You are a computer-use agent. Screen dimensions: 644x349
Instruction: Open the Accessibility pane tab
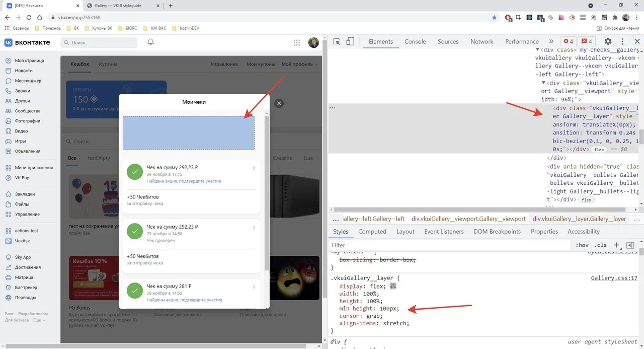coord(584,232)
